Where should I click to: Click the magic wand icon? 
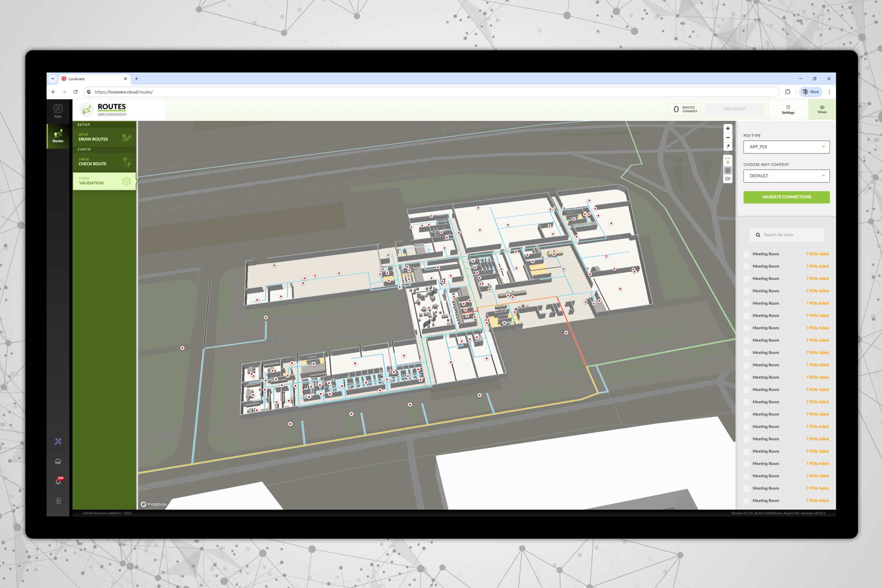coord(58,442)
